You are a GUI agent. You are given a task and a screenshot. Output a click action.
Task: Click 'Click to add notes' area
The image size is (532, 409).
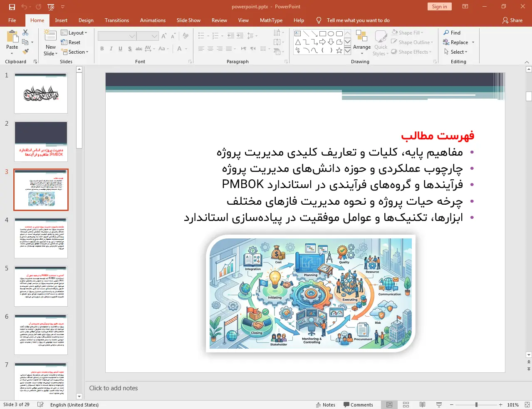click(114, 388)
